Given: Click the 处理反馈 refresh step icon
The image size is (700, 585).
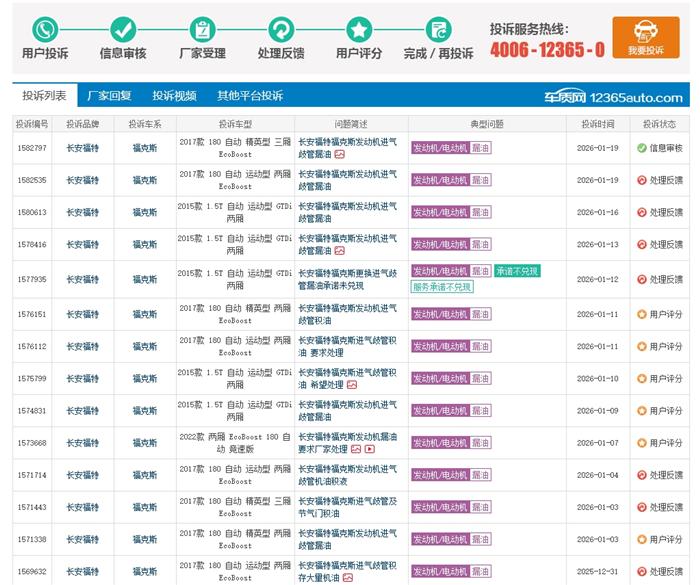Looking at the screenshot, I should click(x=281, y=29).
